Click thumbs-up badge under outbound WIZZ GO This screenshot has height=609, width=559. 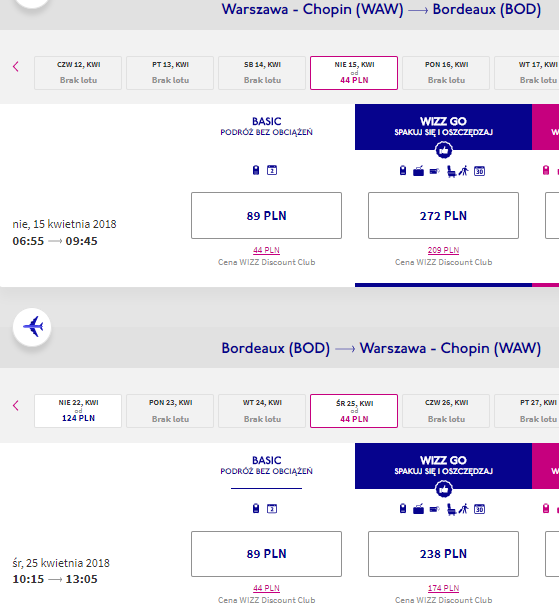(x=443, y=150)
